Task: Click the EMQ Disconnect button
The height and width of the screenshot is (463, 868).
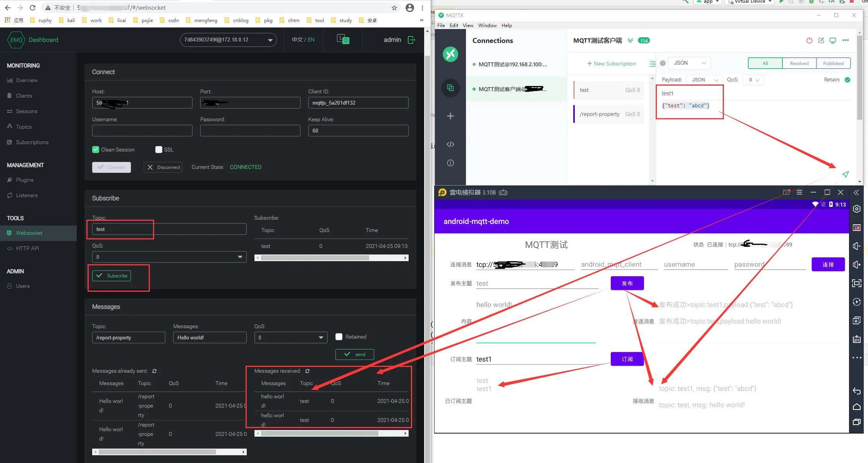Action: point(163,167)
